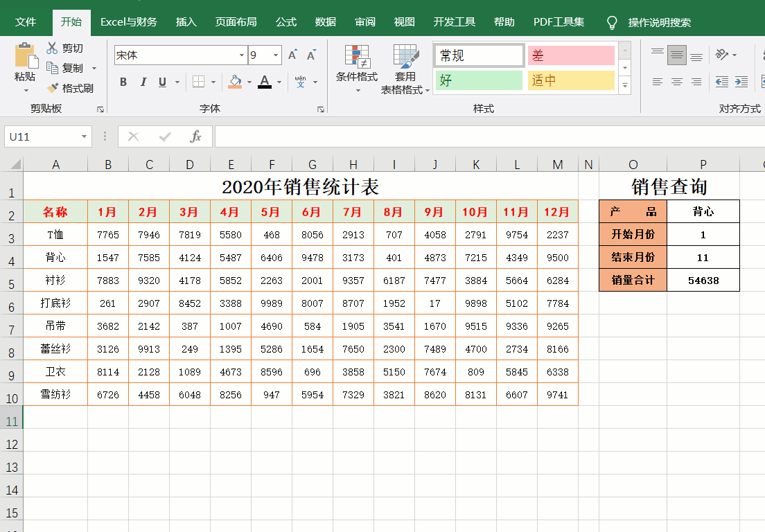The image size is (765, 532).
Task: Click the Insert Function fx icon
Action: pos(196,136)
